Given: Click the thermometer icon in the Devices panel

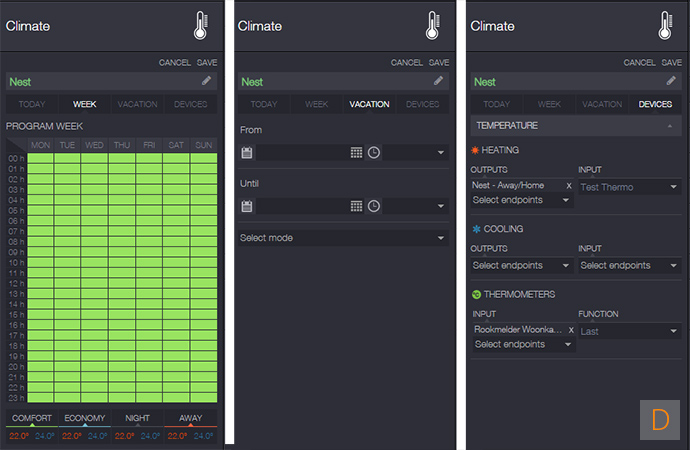Looking at the screenshot, I should [665, 26].
